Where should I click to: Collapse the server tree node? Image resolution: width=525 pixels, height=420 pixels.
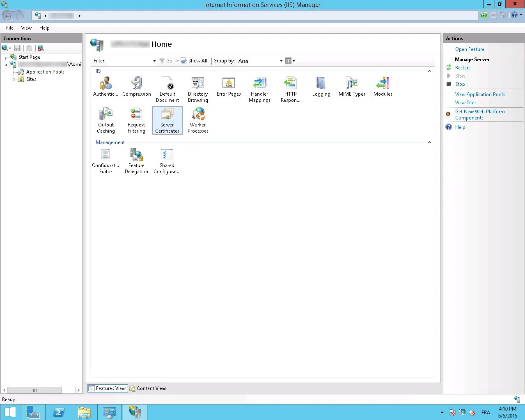point(6,65)
